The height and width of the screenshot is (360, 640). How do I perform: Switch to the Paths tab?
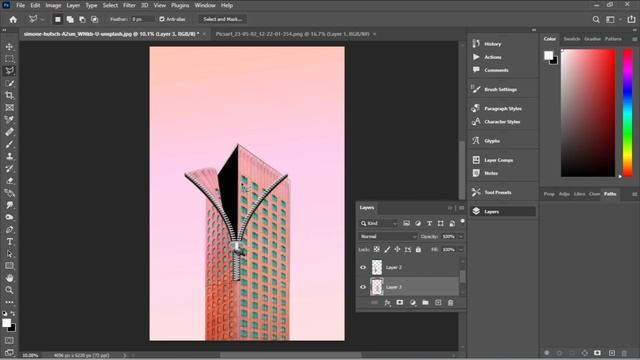(610, 194)
